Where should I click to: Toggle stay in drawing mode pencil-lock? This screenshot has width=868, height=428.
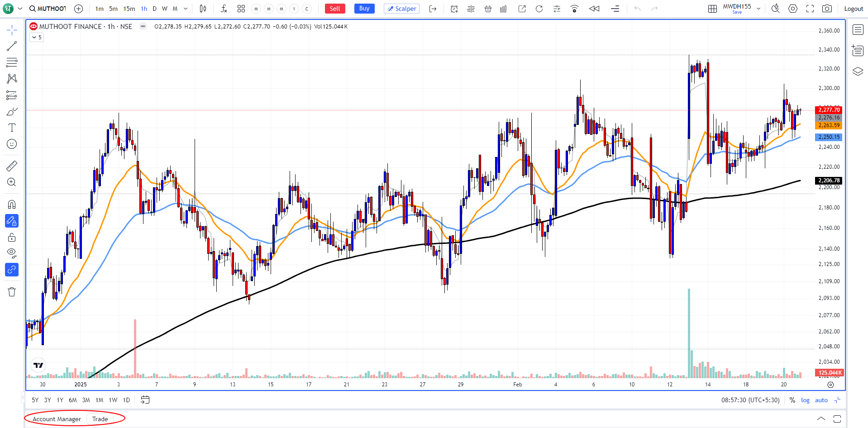[x=12, y=221]
